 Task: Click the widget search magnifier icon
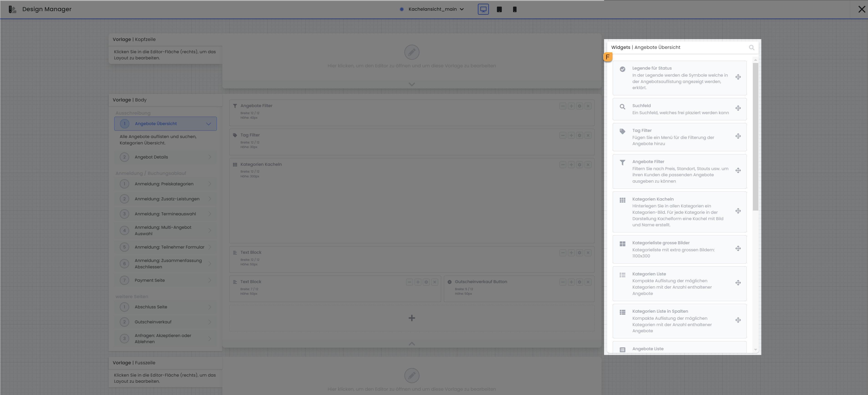point(752,48)
